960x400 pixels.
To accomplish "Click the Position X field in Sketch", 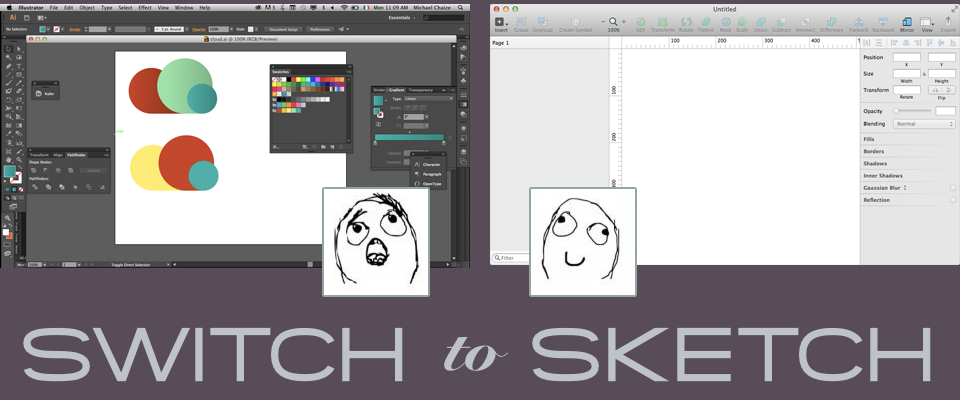I will click(x=907, y=57).
